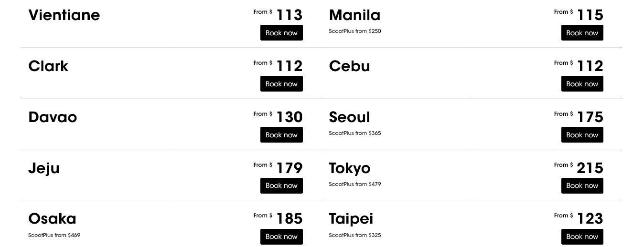This screenshot has height=247, width=644.
Task: Book now for Clark flight
Action: click(x=281, y=84)
